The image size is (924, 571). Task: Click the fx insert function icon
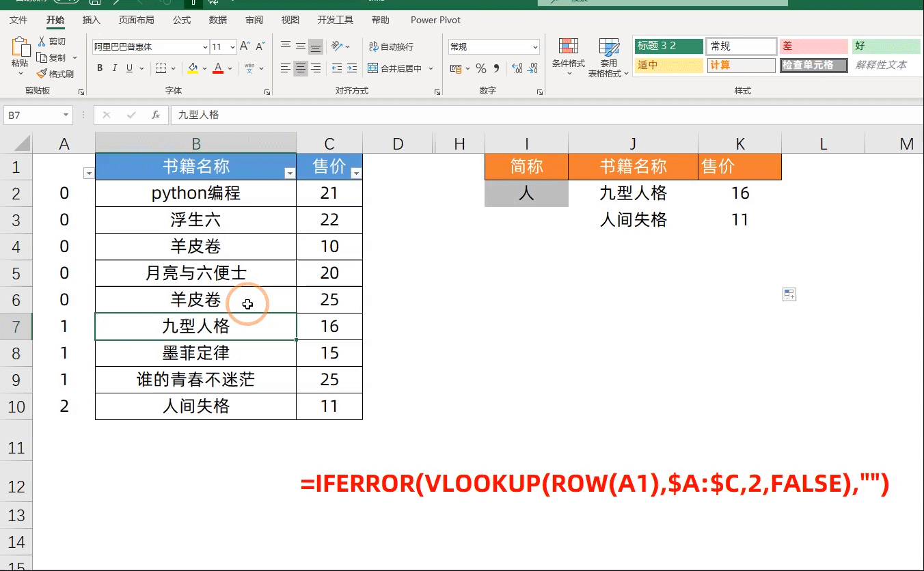(156, 115)
